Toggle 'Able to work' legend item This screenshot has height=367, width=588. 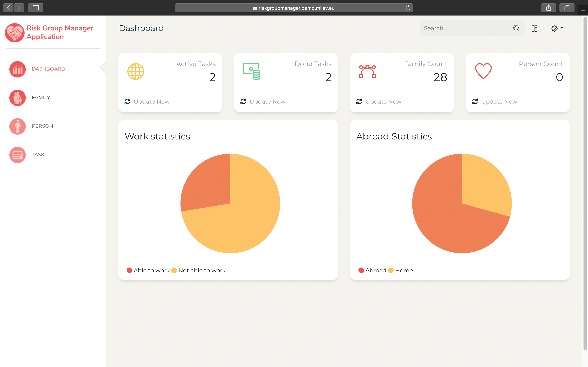click(151, 270)
